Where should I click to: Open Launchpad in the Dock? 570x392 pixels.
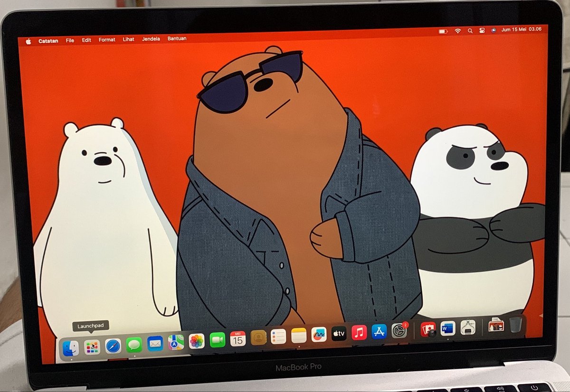pos(91,347)
